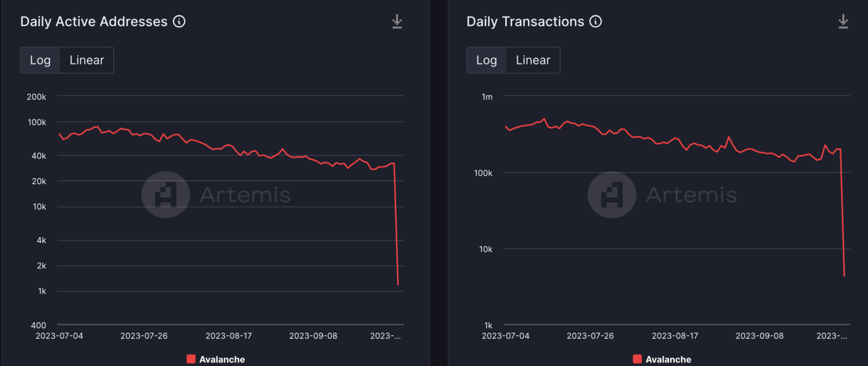Click info icon beside Daily Active Addresses
This screenshot has width=868, height=366.
pos(179,22)
